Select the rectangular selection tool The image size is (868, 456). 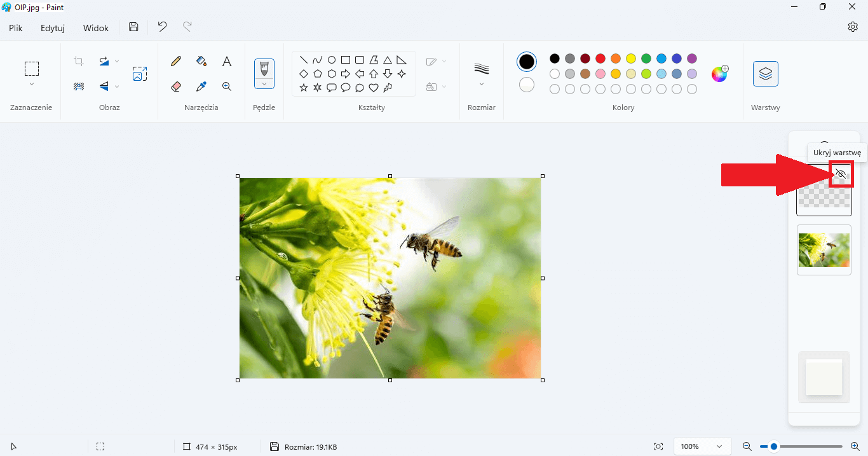(x=32, y=69)
